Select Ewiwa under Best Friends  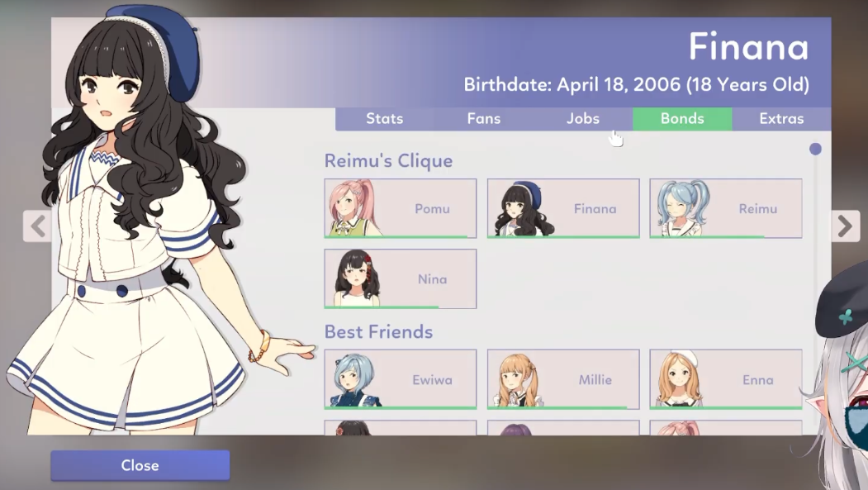pyautogui.click(x=401, y=379)
